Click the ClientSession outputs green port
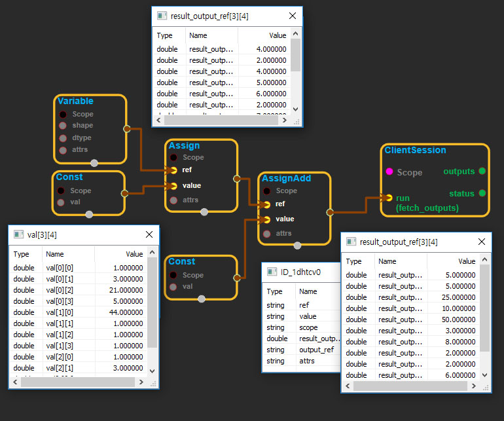The height and width of the screenshot is (421, 504). (x=482, y=171)
